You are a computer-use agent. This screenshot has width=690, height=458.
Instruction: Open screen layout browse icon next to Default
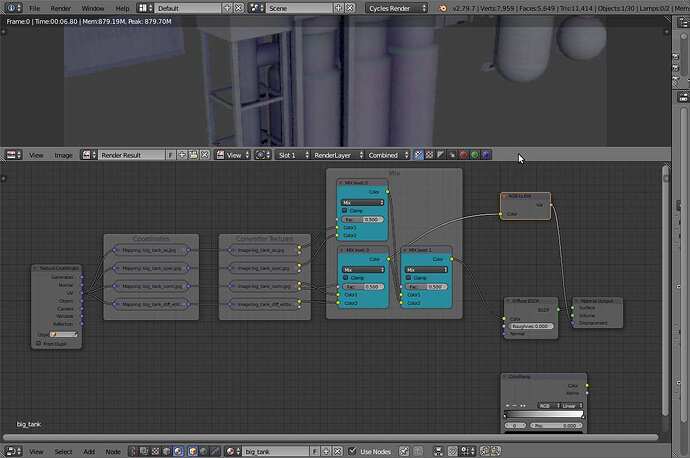coord(145,8)
